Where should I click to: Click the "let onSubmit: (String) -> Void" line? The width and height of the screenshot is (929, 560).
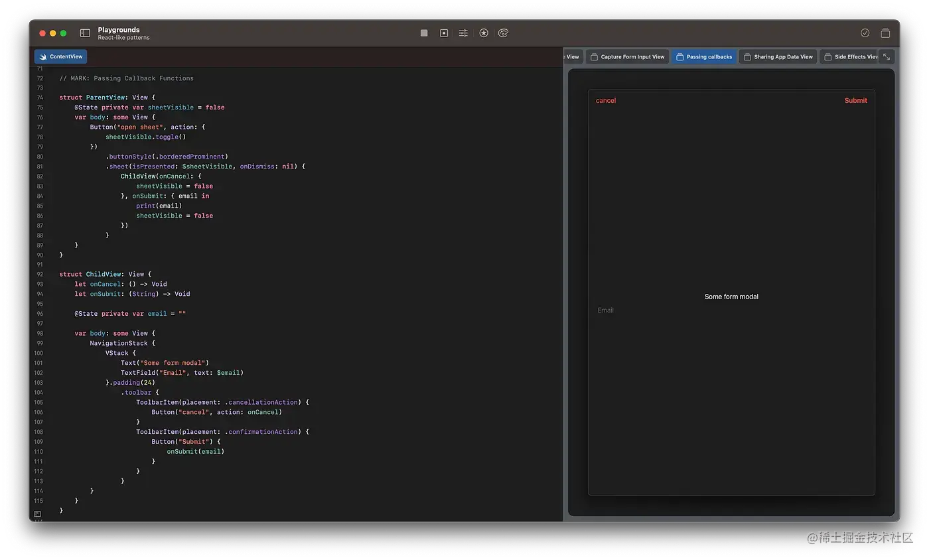132,294
